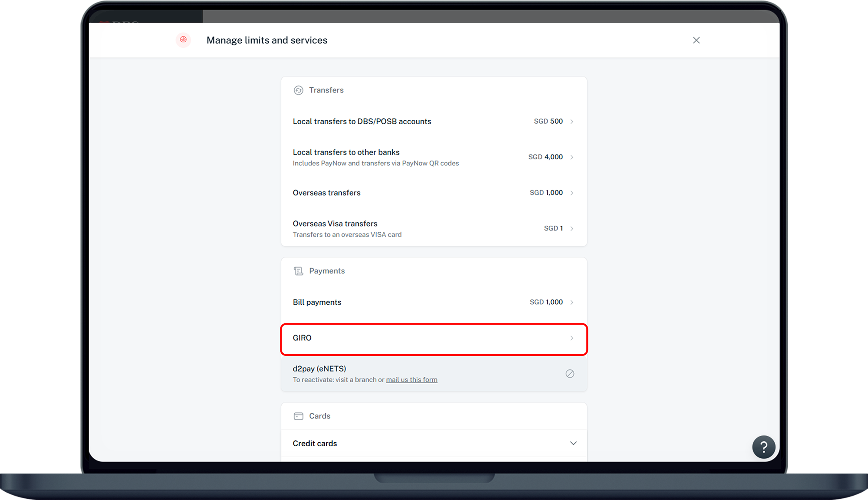Expand the Credit cards dropdown arrow

(573, 443)
